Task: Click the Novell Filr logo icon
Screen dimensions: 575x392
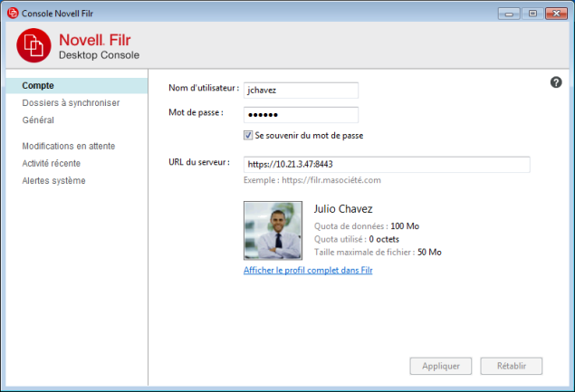Action: [34, 46]
